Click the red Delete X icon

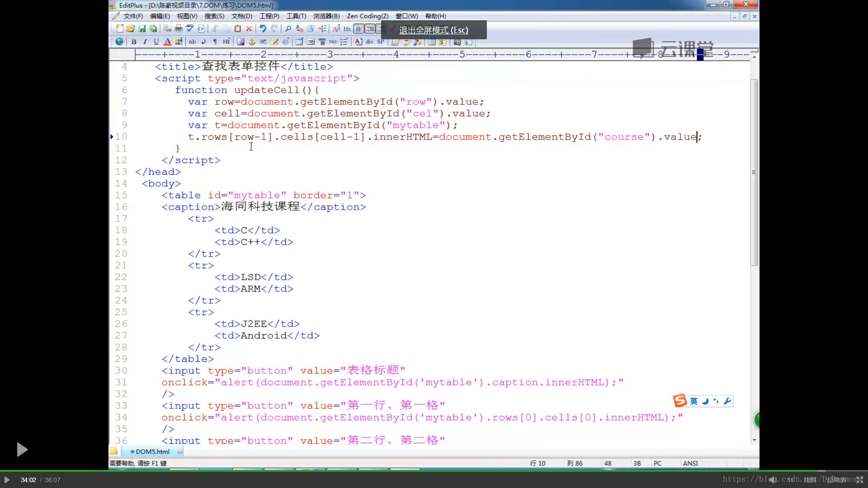click(249, 29)
